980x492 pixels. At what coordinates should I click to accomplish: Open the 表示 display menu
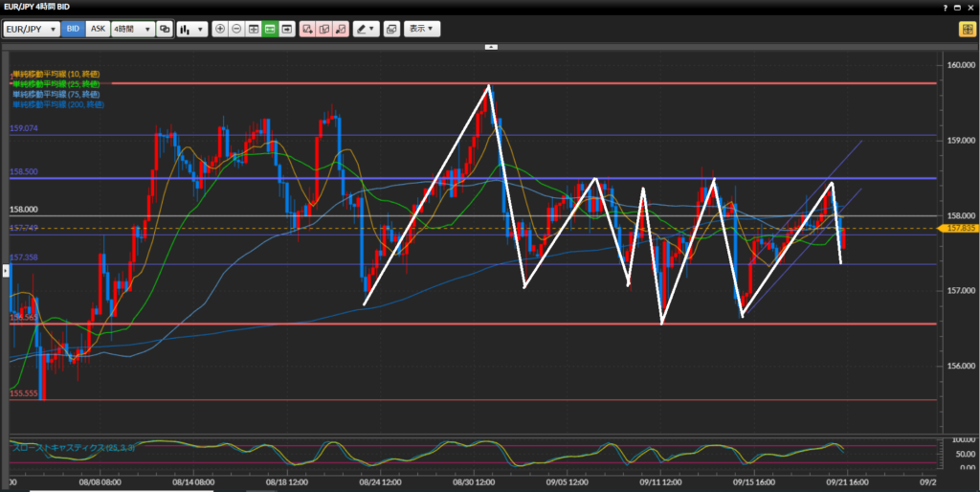[x=422, y=29]
